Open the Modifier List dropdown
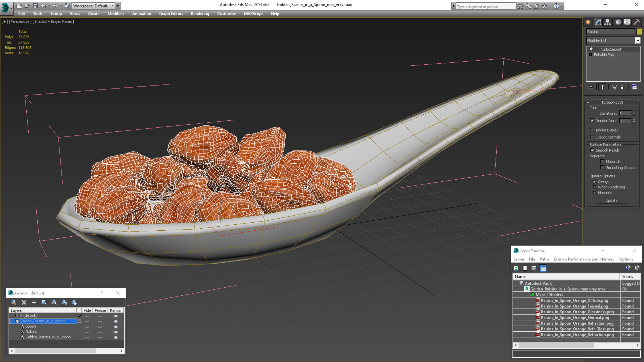Image resolution: width=644 pixels, height=362 pixels. click(638, 40)
